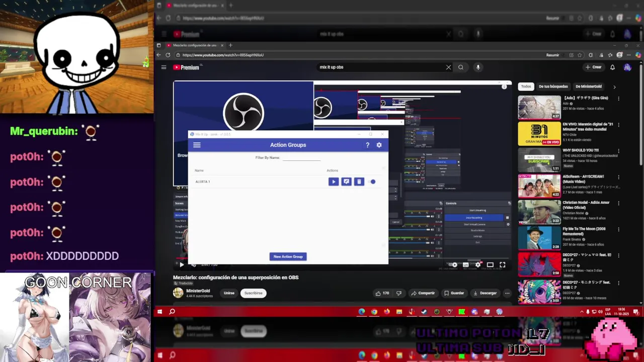Select the De tus búsquedas chip
This screenshot has height=362, width=644.
pyautogui.click(x=553, y=86)
